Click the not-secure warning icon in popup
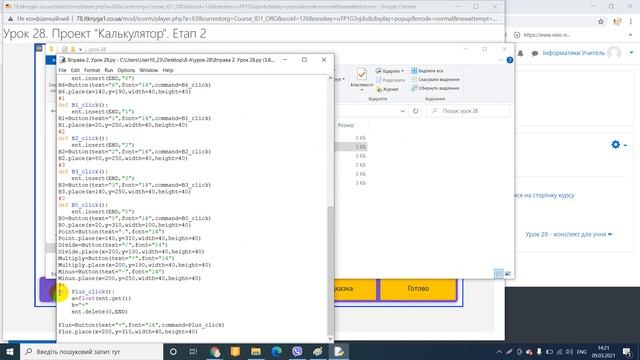640x360 pixels. 11,19
